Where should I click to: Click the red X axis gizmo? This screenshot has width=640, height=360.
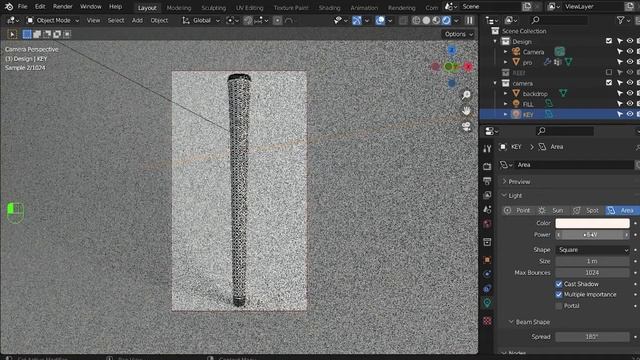point(468,66)
